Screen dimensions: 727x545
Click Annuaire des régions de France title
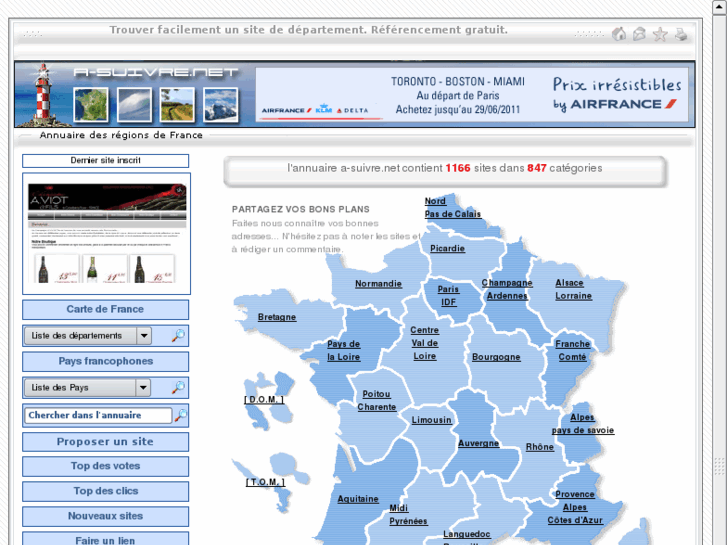[x=121, y=135]
